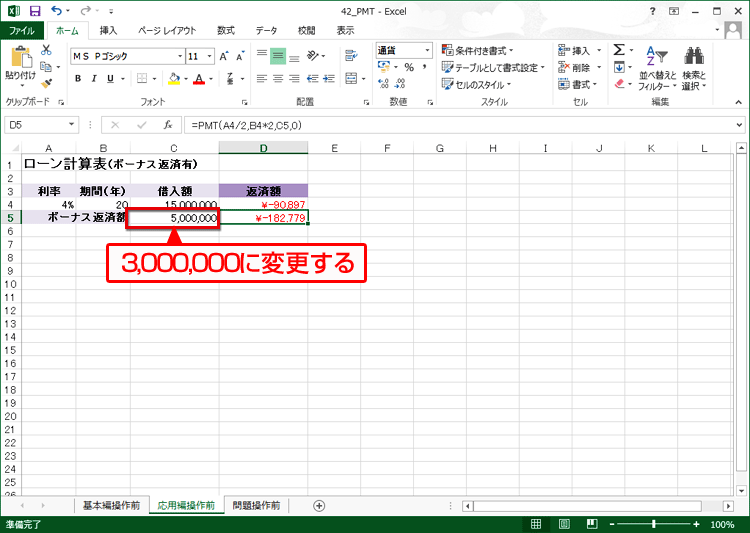Select the Format Painter brush
The width and height of the screenshot is (750, 533).
pyautogui.click(x=46, y=84)
